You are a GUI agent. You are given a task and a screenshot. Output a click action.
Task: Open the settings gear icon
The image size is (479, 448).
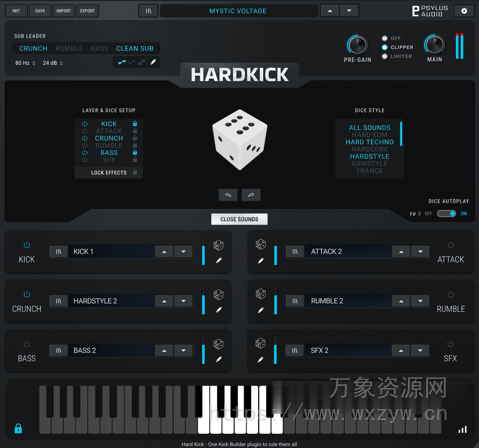[464, 11]
